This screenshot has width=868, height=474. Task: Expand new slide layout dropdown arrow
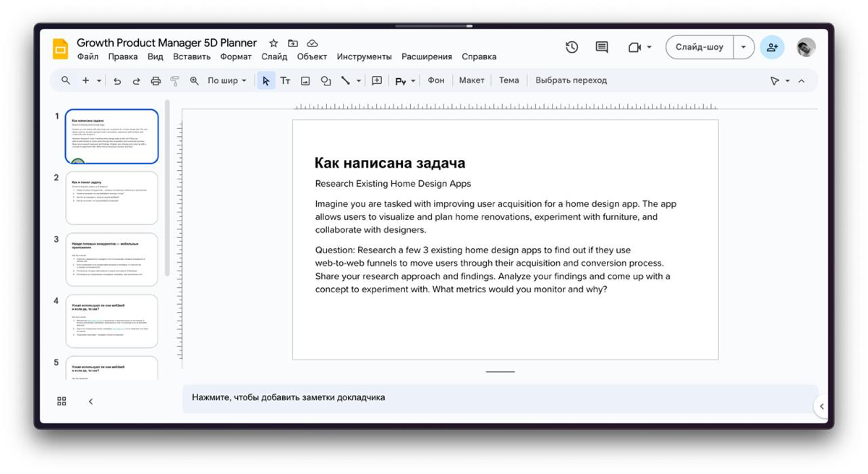99,80
